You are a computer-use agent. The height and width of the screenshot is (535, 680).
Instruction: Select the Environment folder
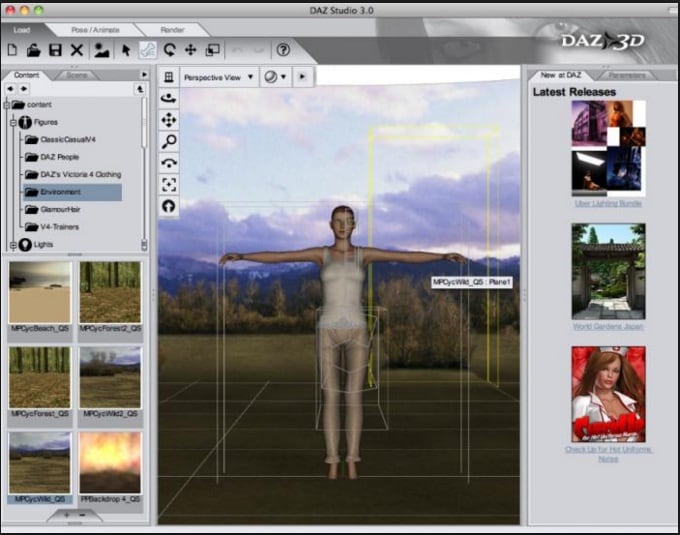pyautogui.click(x=72, y=192)
